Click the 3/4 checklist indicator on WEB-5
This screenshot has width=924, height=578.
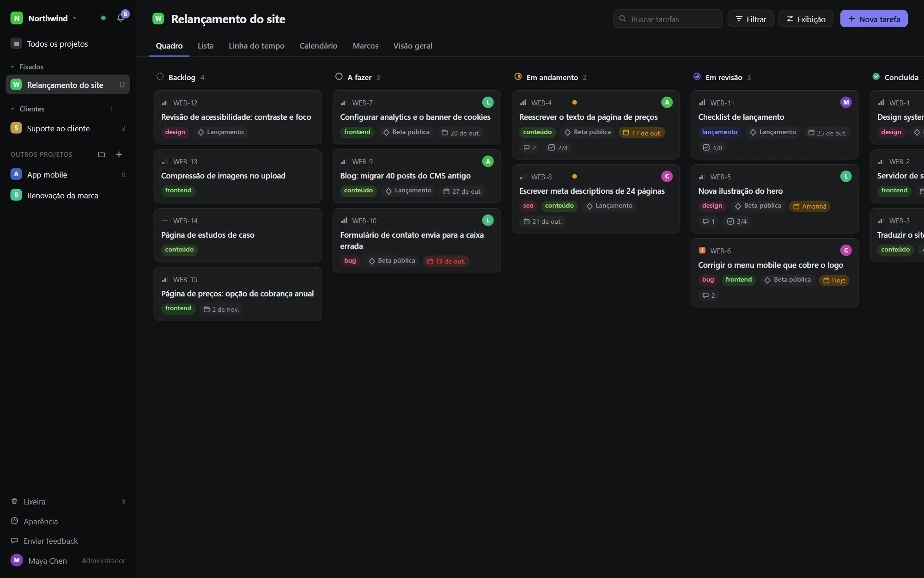[737, 221]
